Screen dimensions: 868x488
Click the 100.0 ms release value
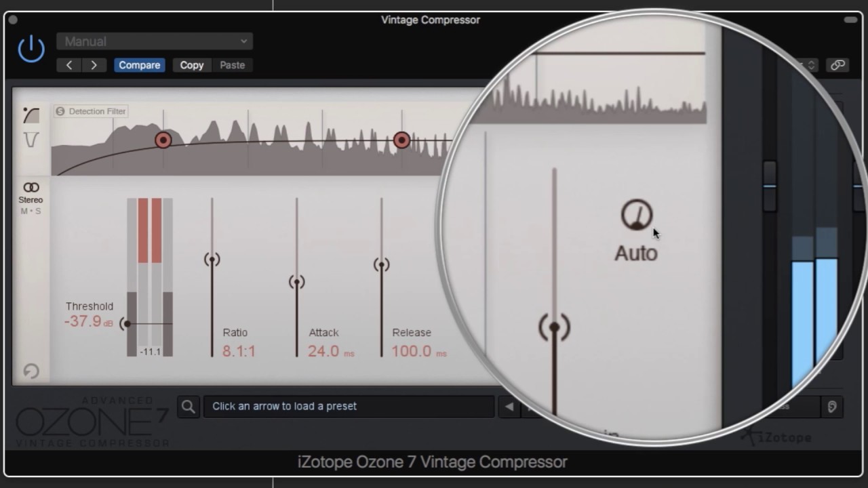tap(419, 351)
